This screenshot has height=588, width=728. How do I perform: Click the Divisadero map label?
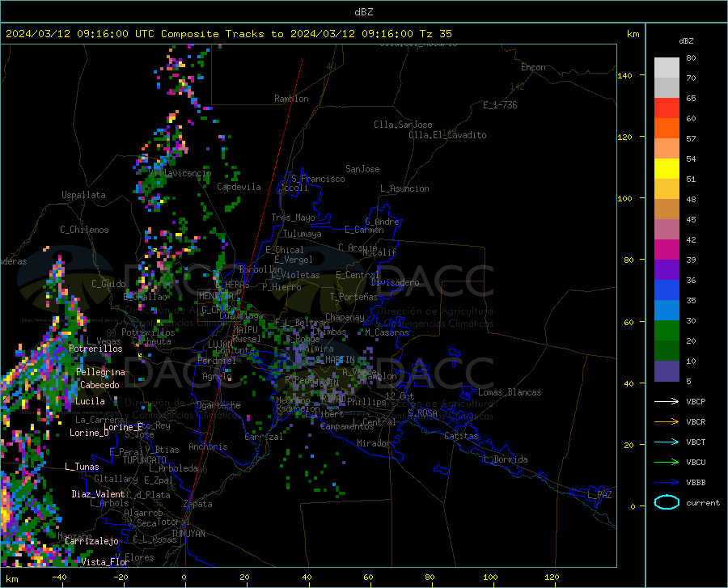click(x=395, y=282)
